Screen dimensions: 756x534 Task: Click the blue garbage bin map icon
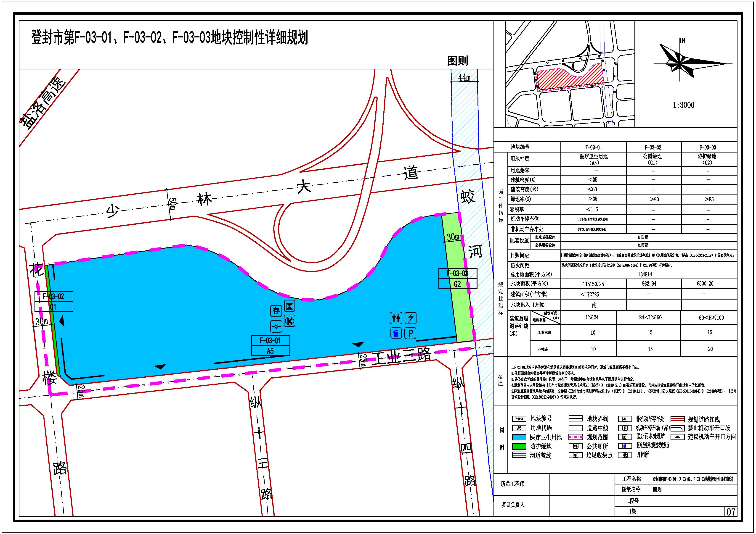pyautogui.click(x=396, y=333)
